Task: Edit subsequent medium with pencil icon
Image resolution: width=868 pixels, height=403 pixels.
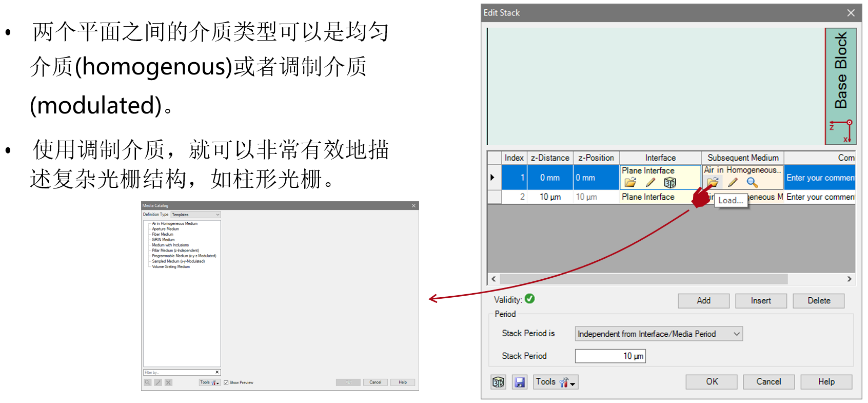Action: [733, 182]
